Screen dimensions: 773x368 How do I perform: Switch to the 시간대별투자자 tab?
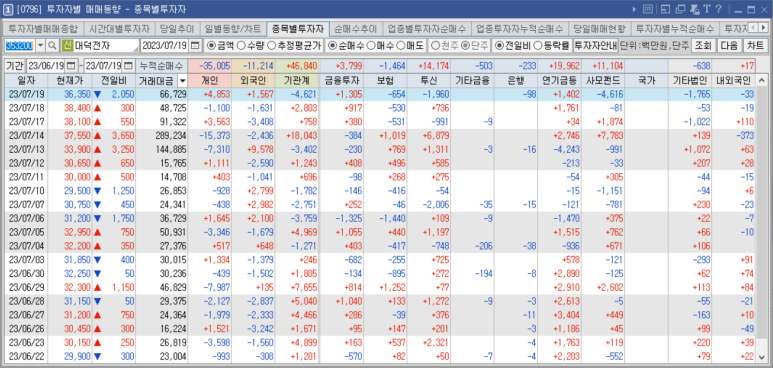pos(119,28)
